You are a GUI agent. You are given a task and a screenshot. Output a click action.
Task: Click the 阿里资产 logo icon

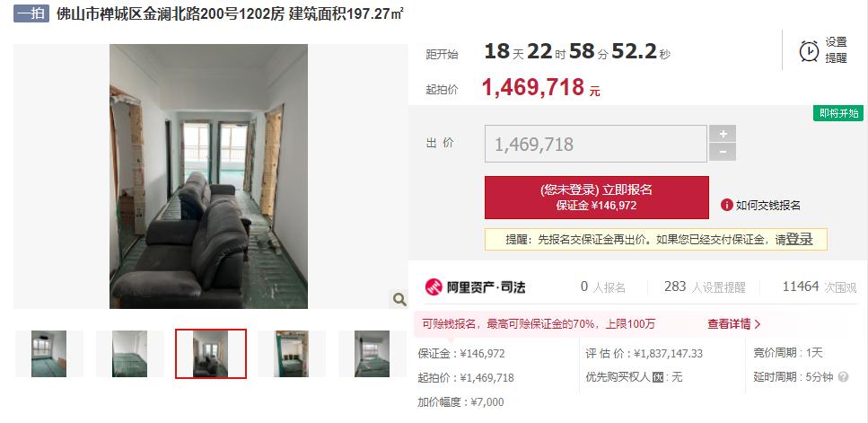[x=434, y=286]
